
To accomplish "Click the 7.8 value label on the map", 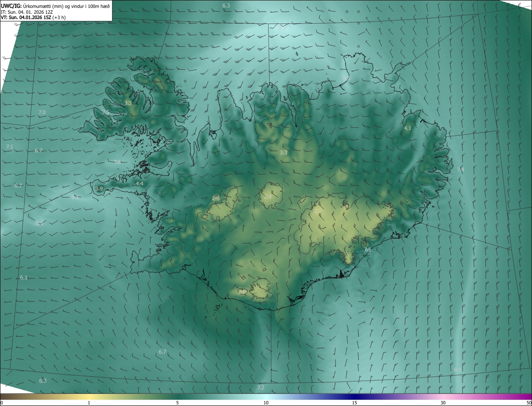I will [117, 162].
